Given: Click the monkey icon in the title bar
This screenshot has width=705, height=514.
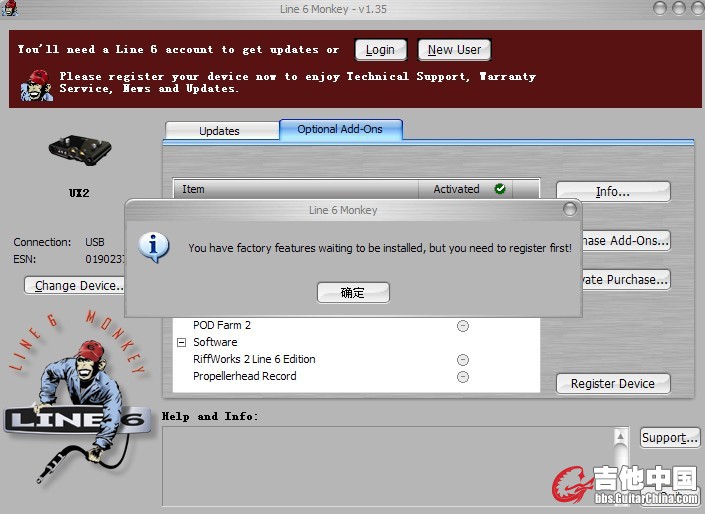Looking at the screenshot, I should pyautogui.click(x=12, y=9).
